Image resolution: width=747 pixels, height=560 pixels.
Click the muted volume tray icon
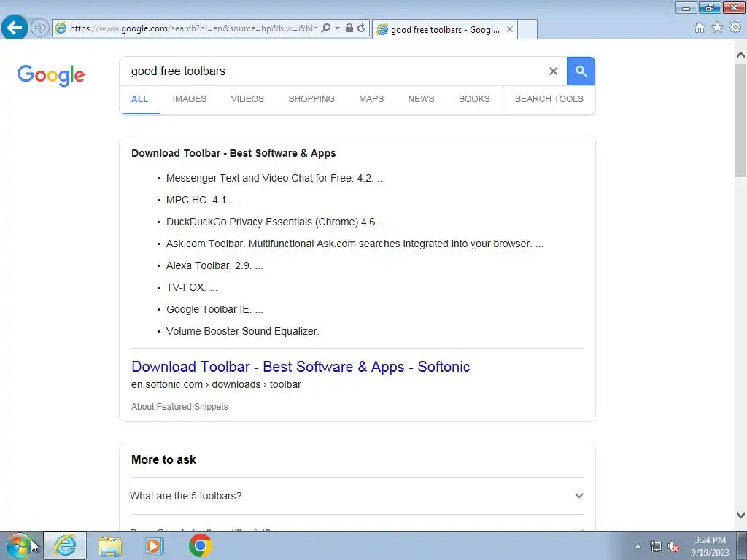click(x=673, y=546)
